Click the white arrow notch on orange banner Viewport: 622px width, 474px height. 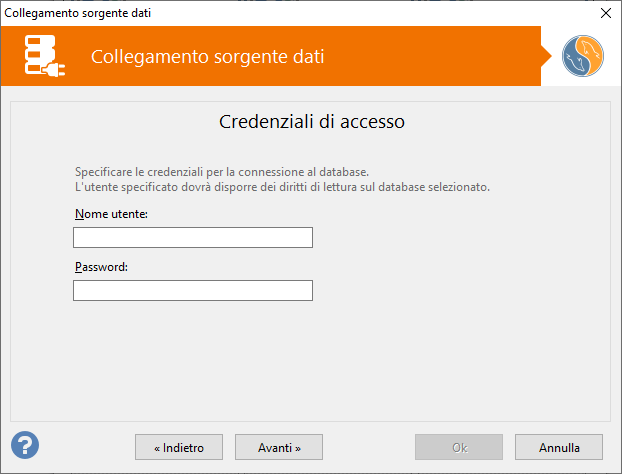click(547, 56)
